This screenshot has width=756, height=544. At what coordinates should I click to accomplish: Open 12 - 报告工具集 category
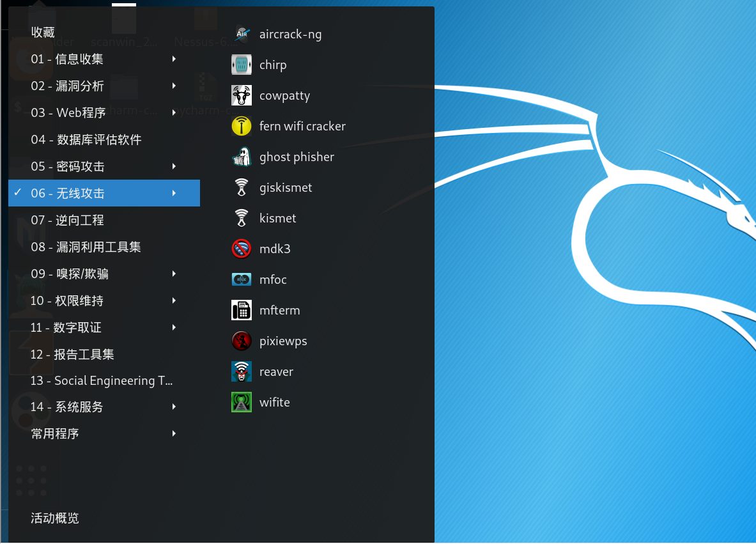tap(104, 355)
